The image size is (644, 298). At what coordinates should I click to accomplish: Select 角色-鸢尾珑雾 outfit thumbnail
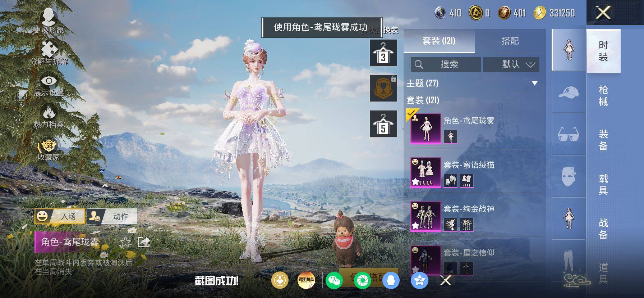(x=426, y=128)
